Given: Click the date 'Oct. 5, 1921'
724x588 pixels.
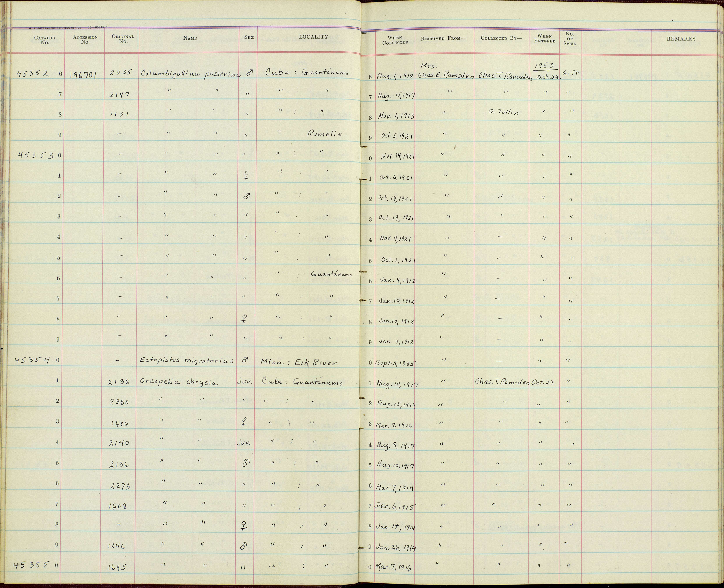Looking at the screenshot, I should pyautogui.click(x=397, y=136).
